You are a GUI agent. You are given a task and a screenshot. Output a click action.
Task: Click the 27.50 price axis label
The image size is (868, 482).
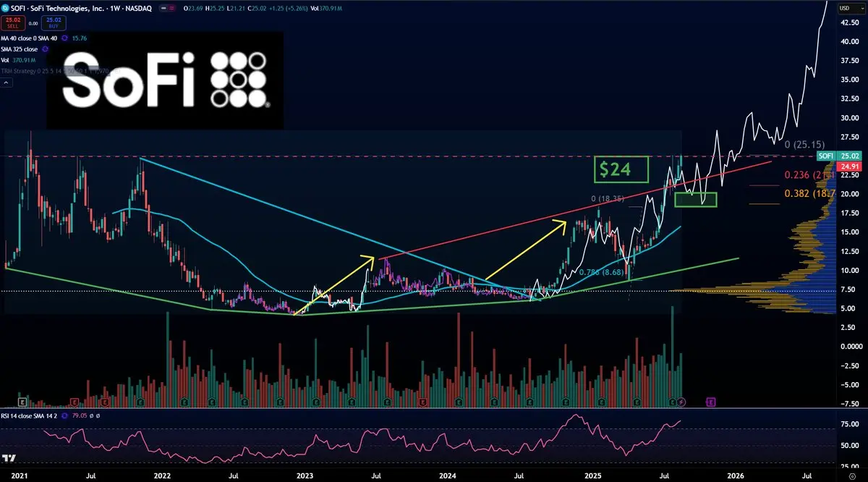pyautogui.click(x=849, y=137)
